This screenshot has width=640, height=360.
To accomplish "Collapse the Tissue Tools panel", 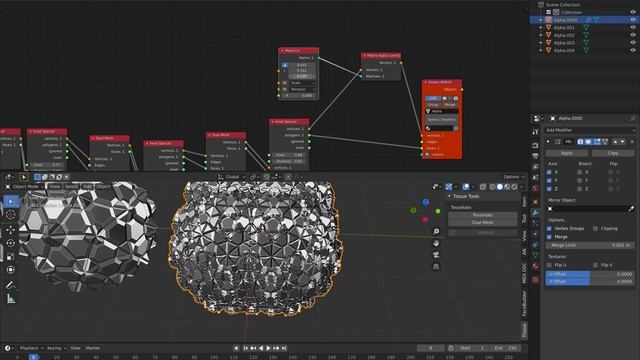I will click(x=449, y=196).
